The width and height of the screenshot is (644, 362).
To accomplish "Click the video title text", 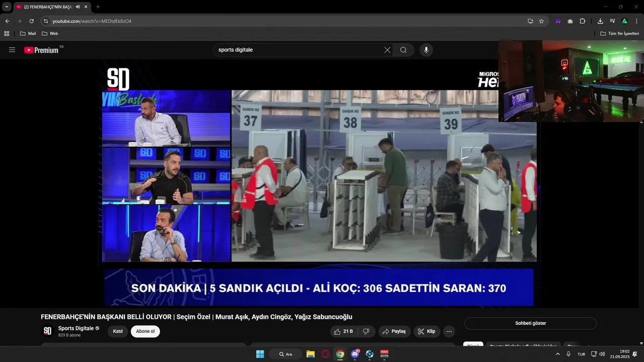I will (x=196, y=317).
